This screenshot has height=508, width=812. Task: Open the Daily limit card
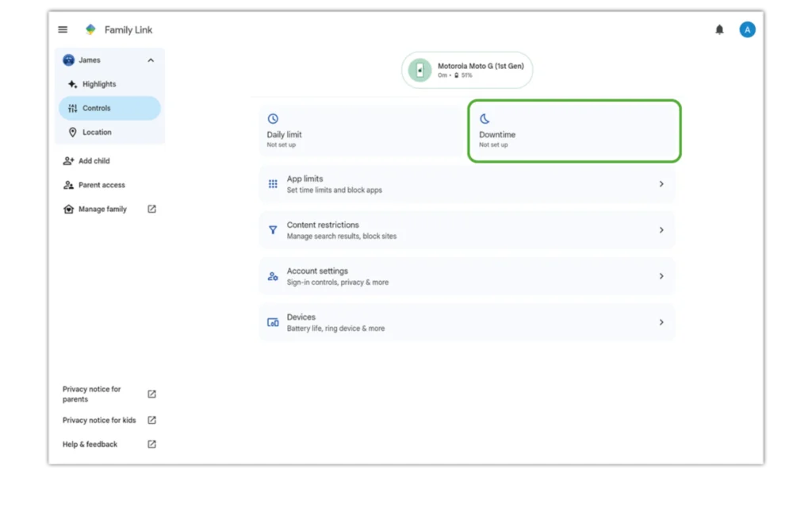tap(362, 131)
